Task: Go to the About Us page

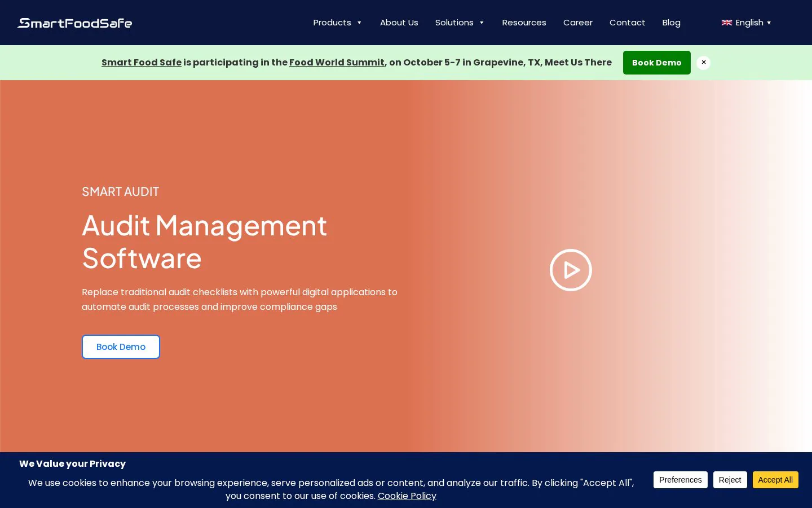Action: (x=399, y=23)
